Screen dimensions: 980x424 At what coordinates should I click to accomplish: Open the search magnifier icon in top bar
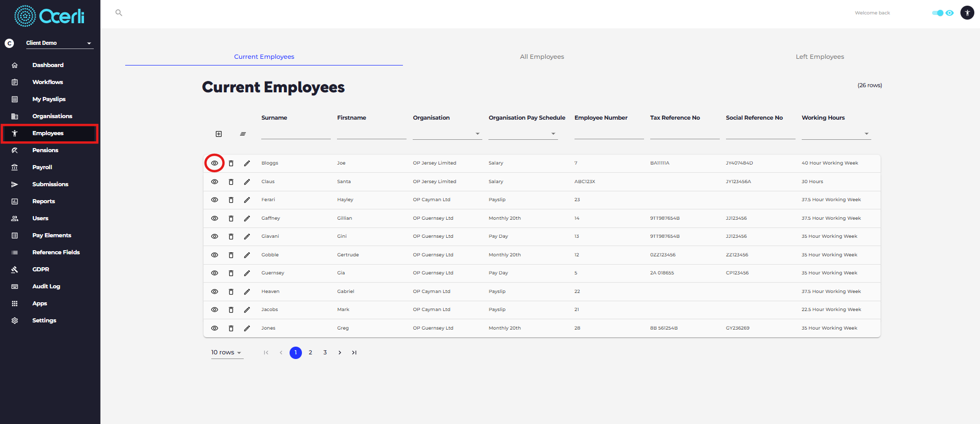pyautogui.click(x=119, y=13)
